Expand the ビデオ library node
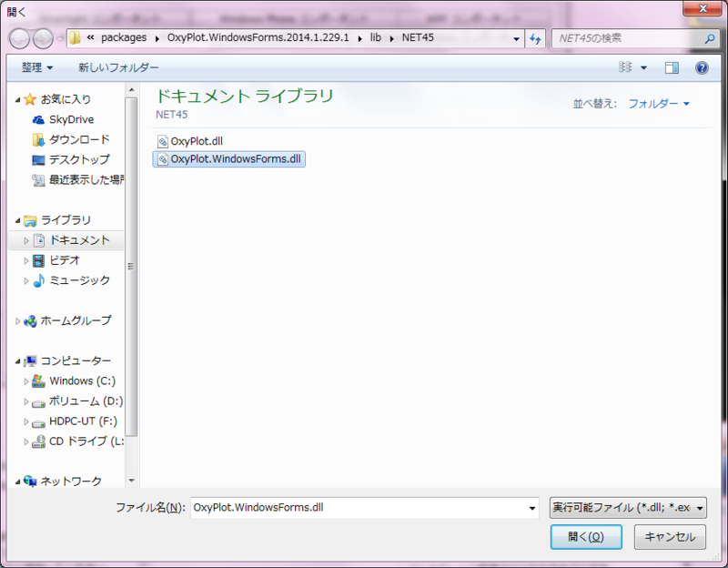Image resolution: width=728 pixels, height=568 pixels. [26, 261]
